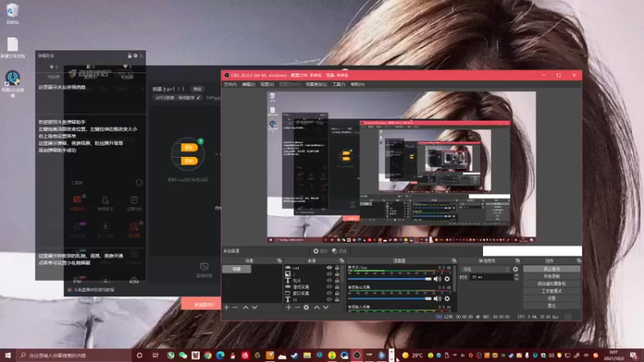Adjust second mixer channel volume slider

pos(390,298)
